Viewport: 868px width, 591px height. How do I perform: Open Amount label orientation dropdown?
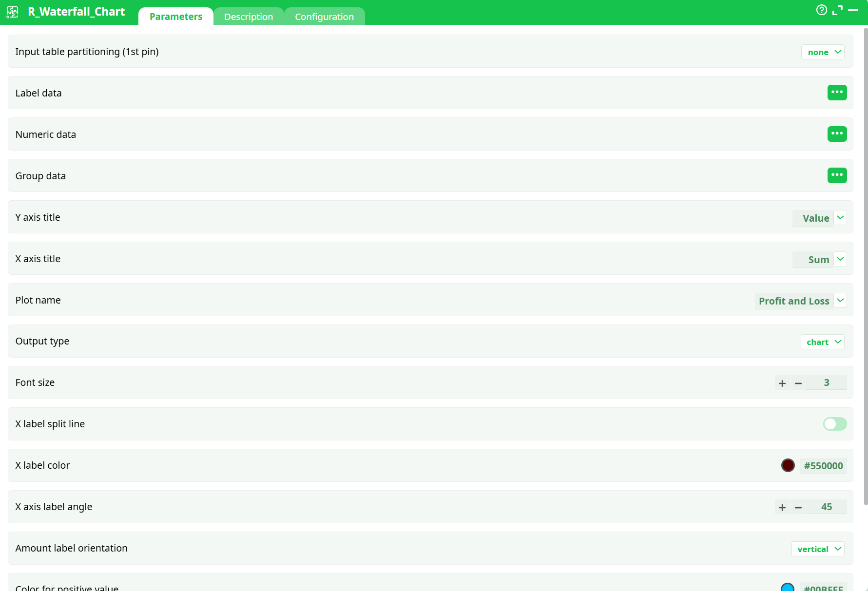818,549
